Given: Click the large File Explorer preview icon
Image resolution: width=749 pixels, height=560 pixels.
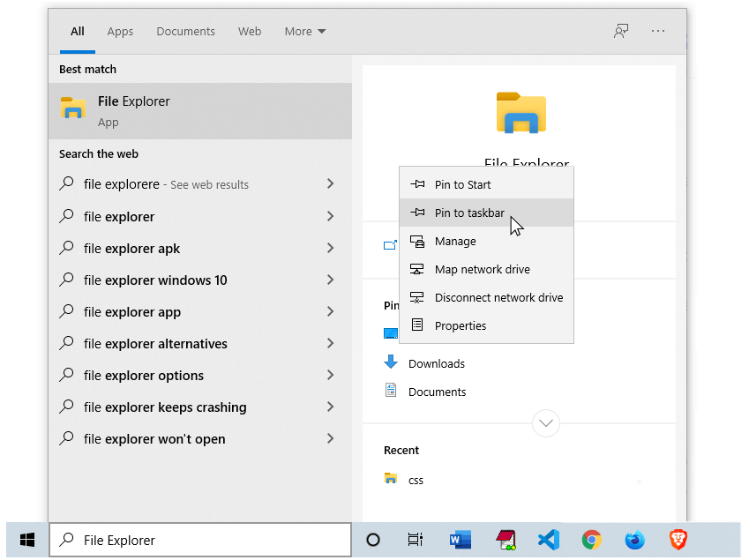Looking at the screenshot, I should (x=521, y=113).
